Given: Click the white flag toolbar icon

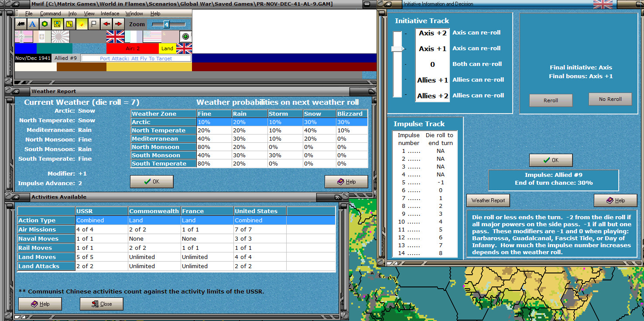Looking at the screenshot, I should (x=94, y=24).
